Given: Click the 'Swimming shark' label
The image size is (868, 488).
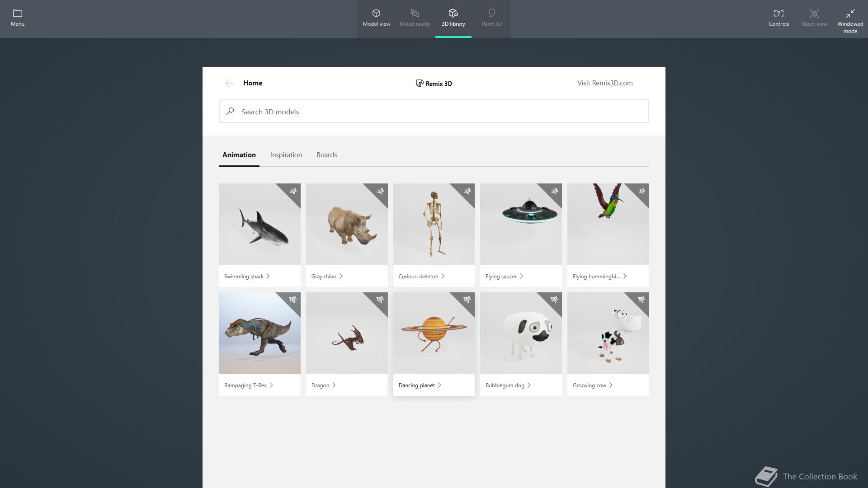Looking at the screenshot, I should pyautogui.click(x=244, y=277).
